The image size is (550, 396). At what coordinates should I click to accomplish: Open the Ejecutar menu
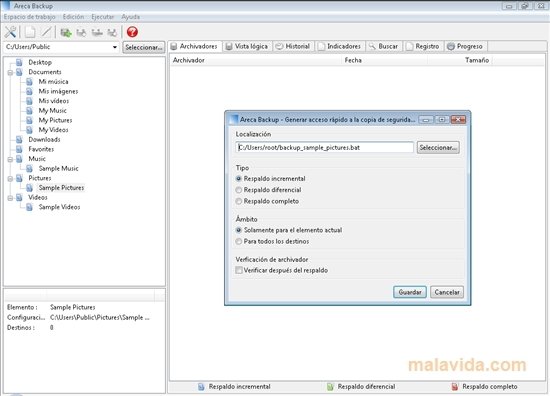coord(102,17)
